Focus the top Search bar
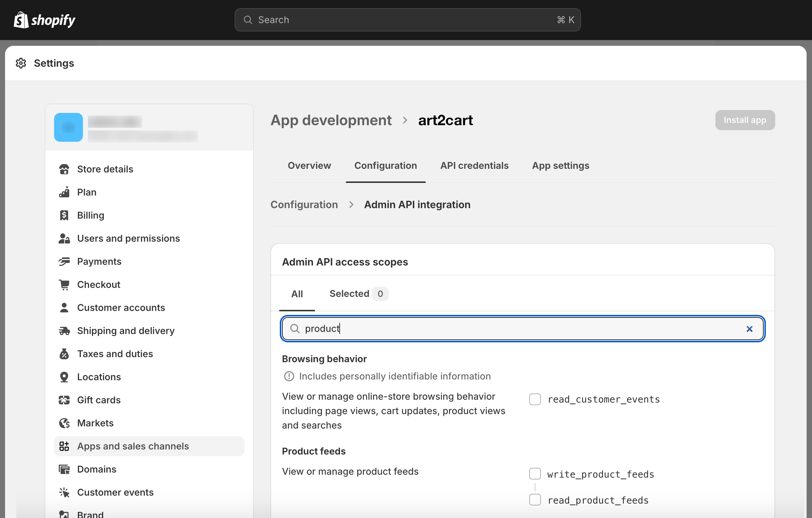This screenshot has height=518, width=812. coord(407,20)
